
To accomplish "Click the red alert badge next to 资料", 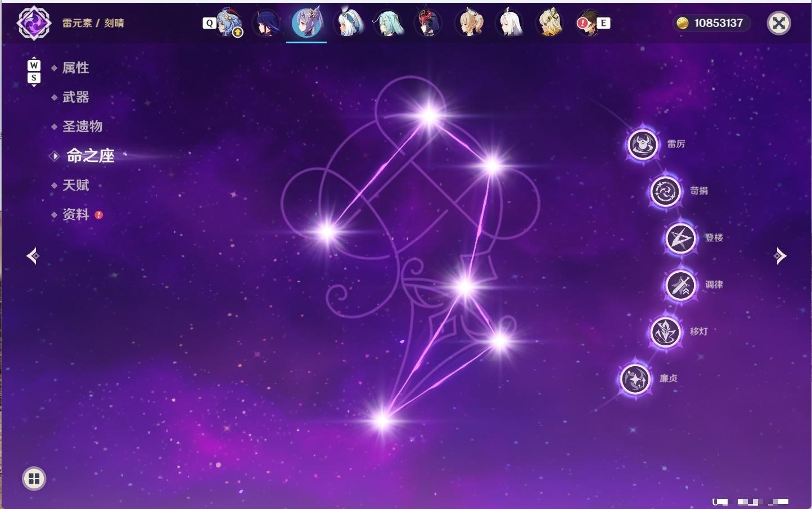I will point(99,214).
